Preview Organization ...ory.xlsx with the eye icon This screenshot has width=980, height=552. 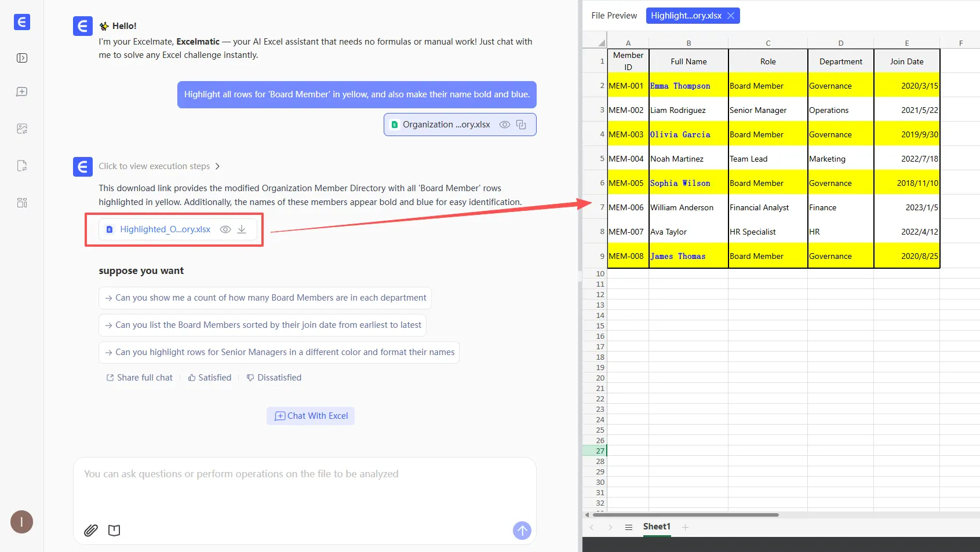tap(505, 125)
